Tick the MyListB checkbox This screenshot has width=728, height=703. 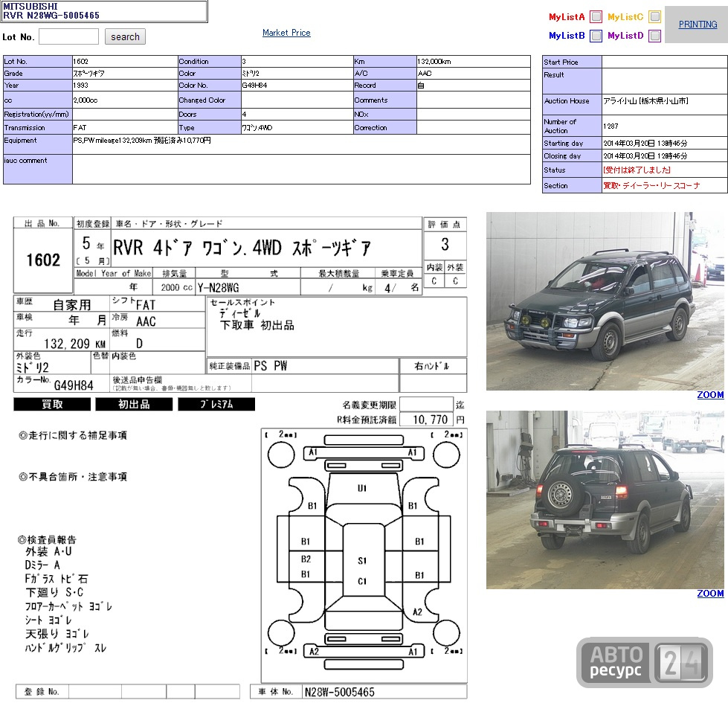596,36
